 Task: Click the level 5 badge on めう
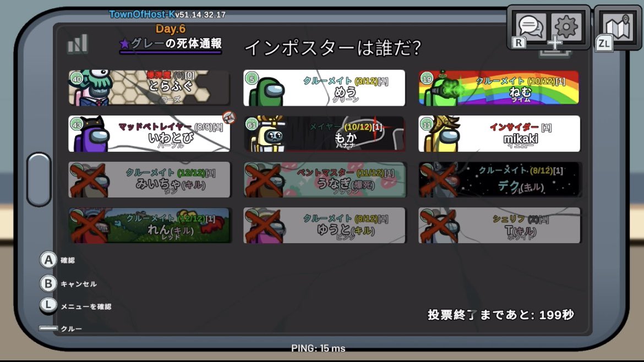click(252, 78)
